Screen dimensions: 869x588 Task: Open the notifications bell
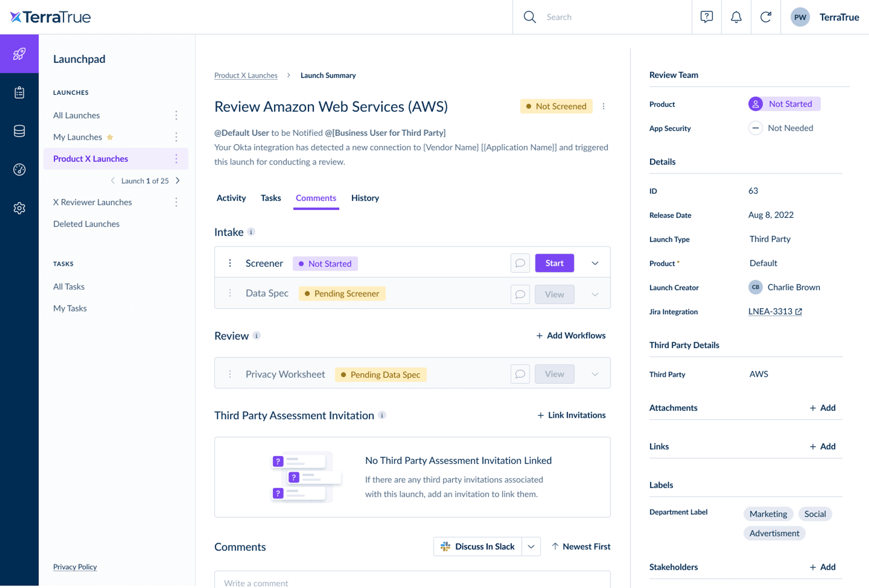click(x=736, y=17)
